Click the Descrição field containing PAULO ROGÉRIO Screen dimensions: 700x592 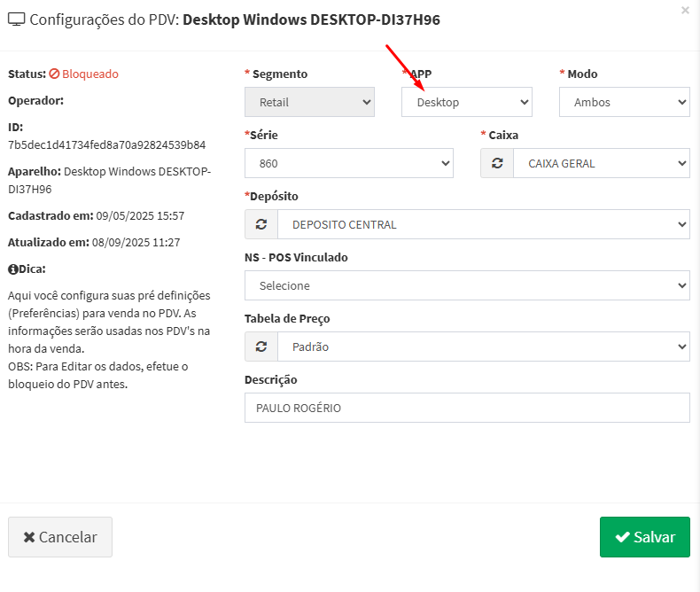click(466, 408)
